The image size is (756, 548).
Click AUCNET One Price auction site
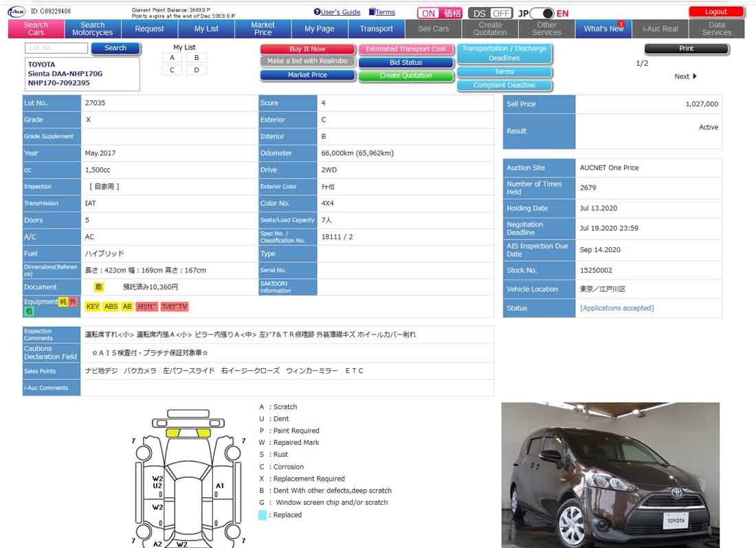[609, 168]
